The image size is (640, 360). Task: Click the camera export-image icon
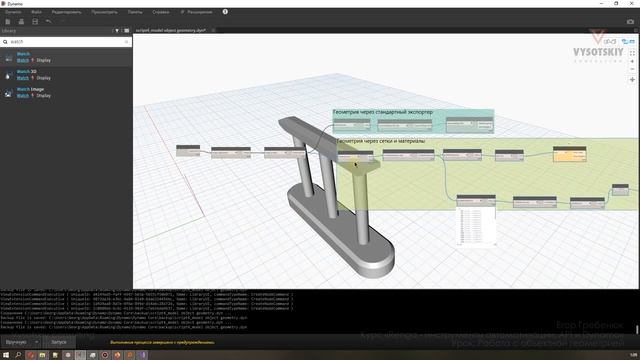point(630,21)
